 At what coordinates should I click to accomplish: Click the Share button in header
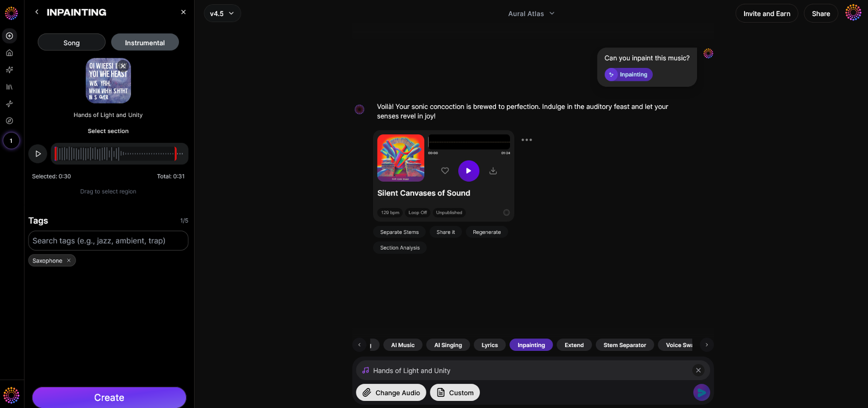coord(821,13)
